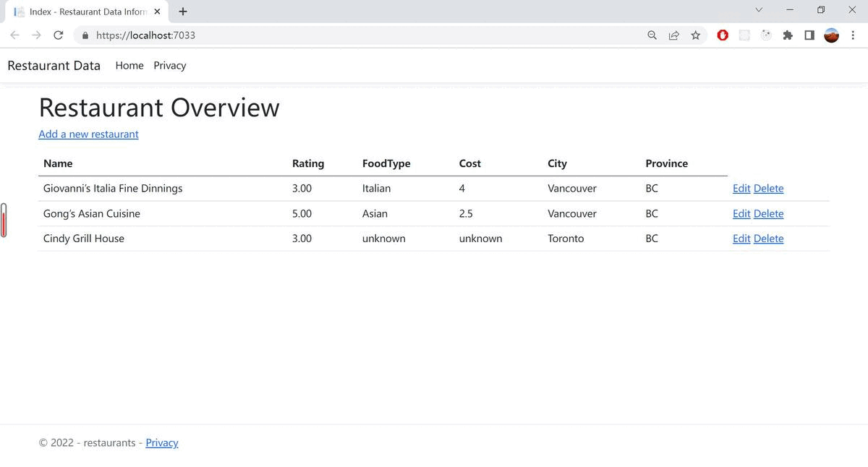
Task: Click the localhost:7033 address bar
Action: coord(362,35)
